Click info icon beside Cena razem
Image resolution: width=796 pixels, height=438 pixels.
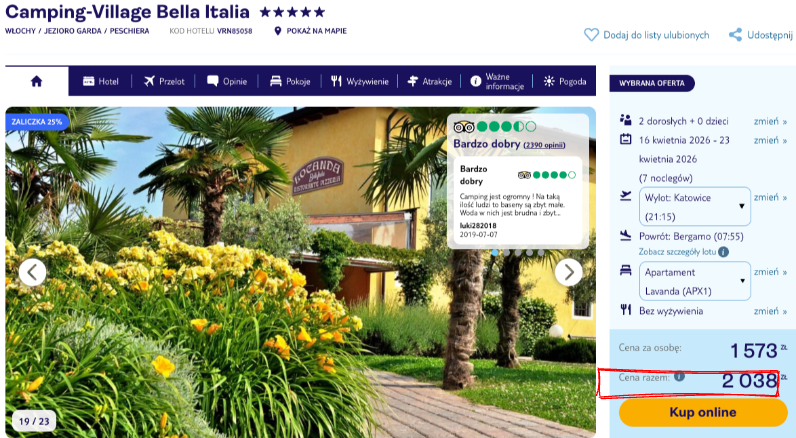[x=679, y=377]
